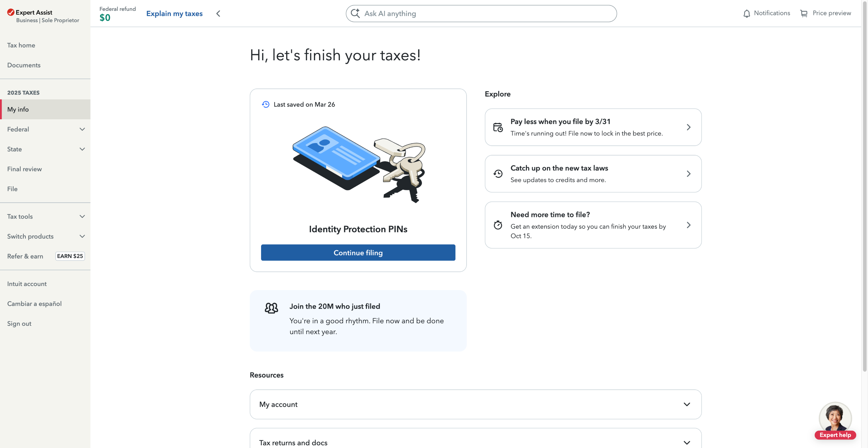This screenshot has width=868, height=448.
Task: Click the EARN $25 badge
Action: coord(70,256)
